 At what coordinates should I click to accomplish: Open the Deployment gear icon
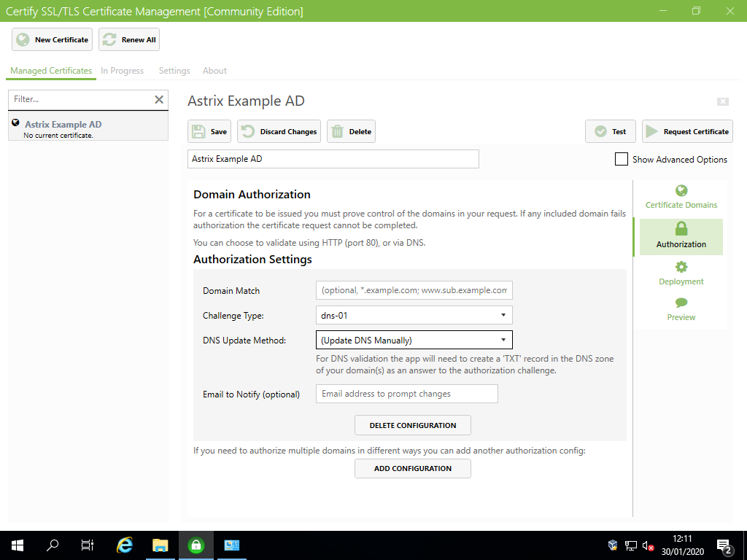[681, 268]
